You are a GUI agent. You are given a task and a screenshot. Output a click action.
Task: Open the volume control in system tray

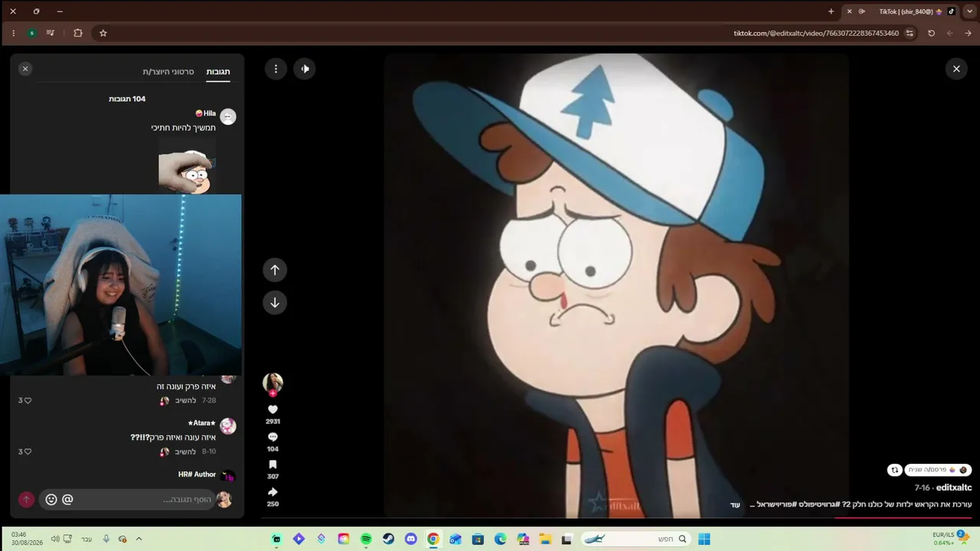[x=55, y=539]
